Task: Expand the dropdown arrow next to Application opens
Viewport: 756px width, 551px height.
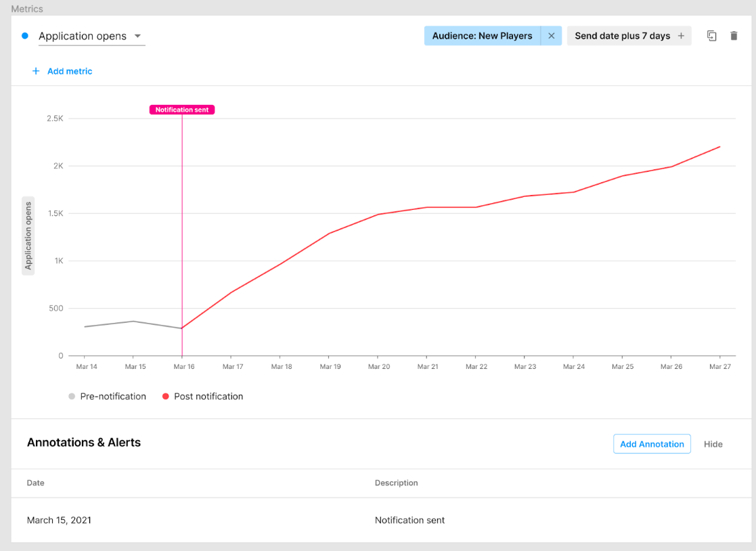Action: (137, 36)
